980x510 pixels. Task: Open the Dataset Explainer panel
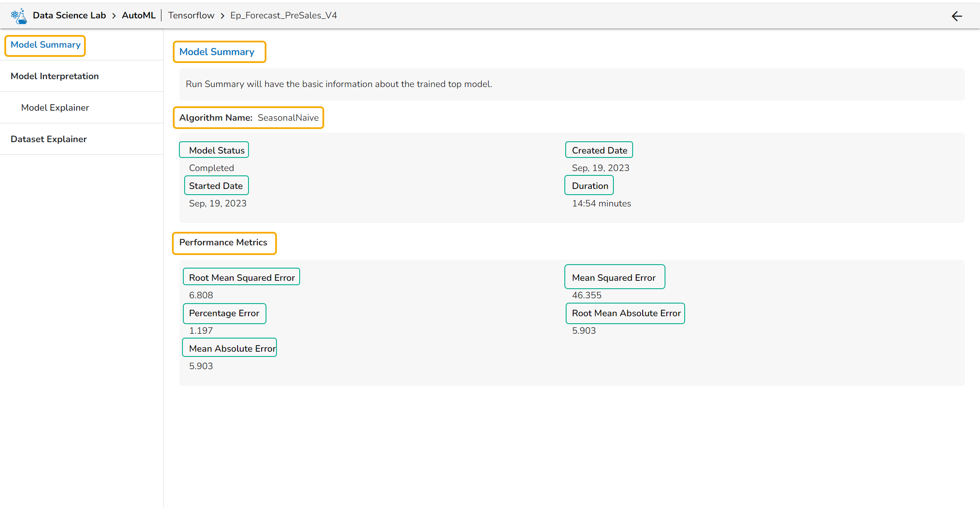(48, 139)
